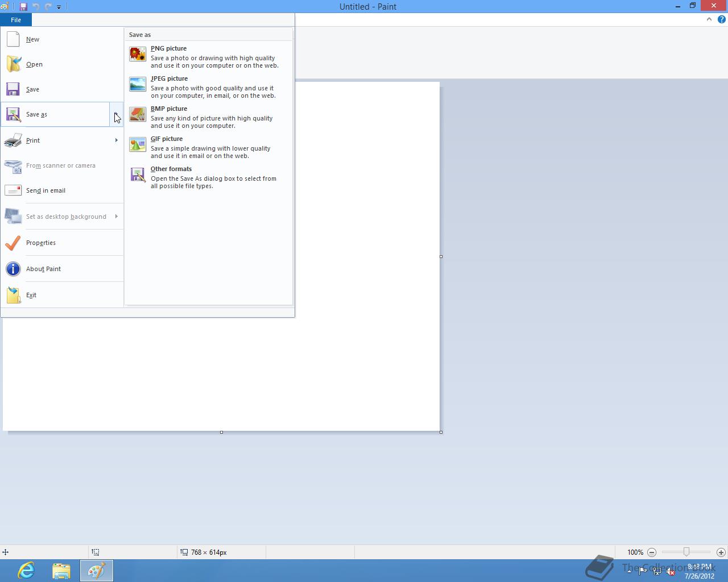Collapse the ribbon with chevron arrow

[x=709, y=19]
